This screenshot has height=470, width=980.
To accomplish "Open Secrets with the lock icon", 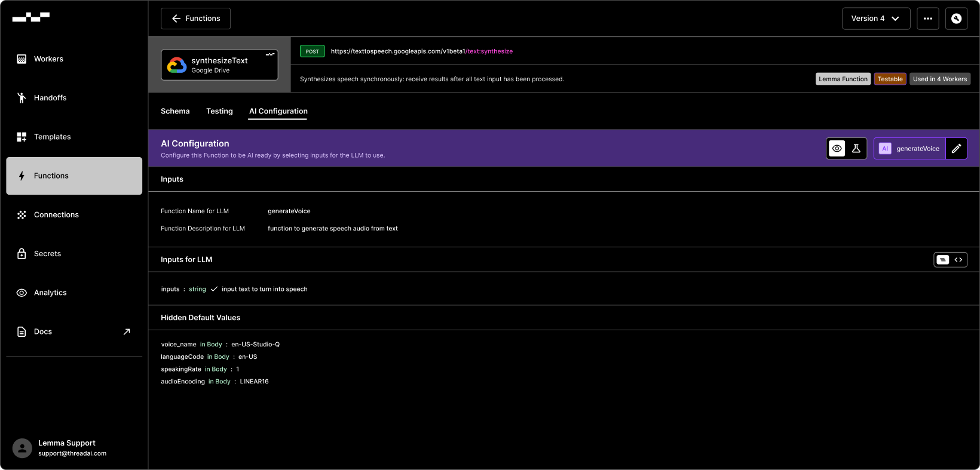I will 74,254.
